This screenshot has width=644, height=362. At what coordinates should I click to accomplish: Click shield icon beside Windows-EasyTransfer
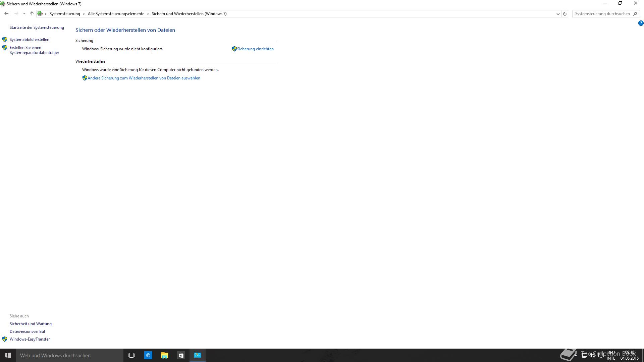coord(5,339)
